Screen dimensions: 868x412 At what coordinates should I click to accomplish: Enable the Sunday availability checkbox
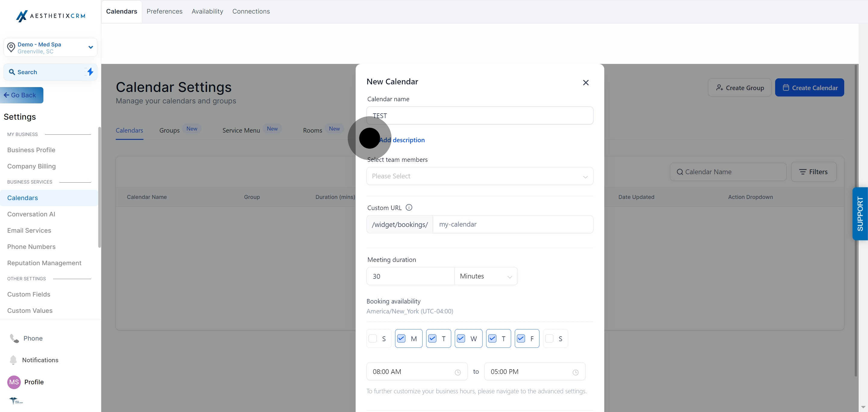tap(373, 338)
